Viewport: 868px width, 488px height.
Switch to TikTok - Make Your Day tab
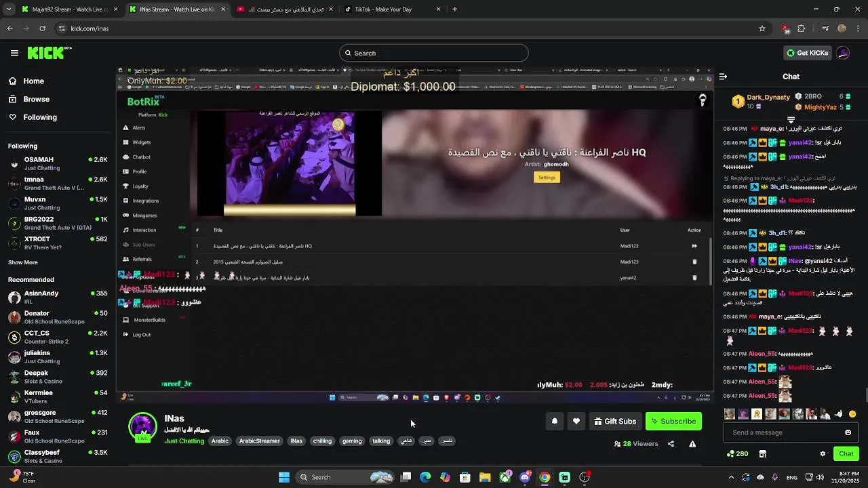tap(393, 9)
